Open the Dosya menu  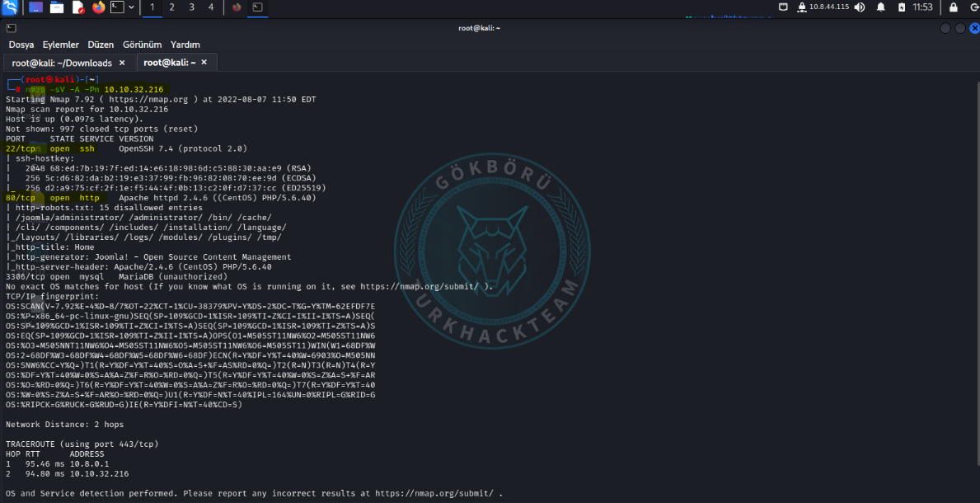(21, 45)
